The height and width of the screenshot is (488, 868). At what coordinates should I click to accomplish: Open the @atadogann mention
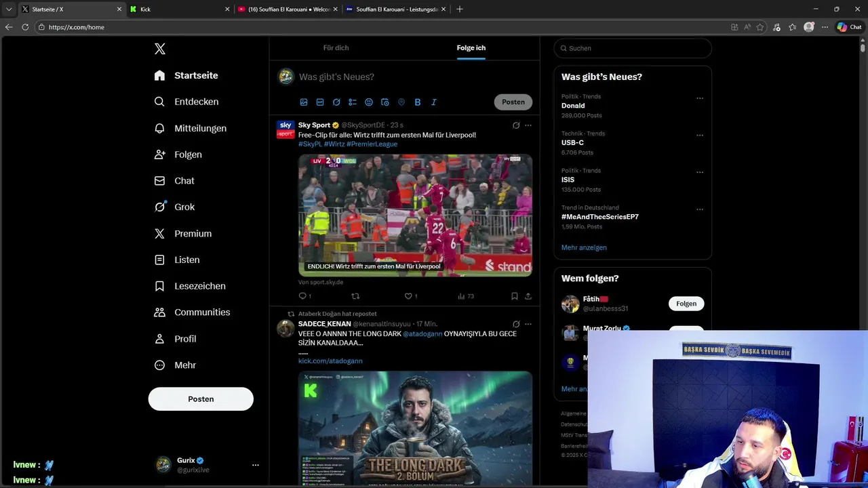click(422, 334)
